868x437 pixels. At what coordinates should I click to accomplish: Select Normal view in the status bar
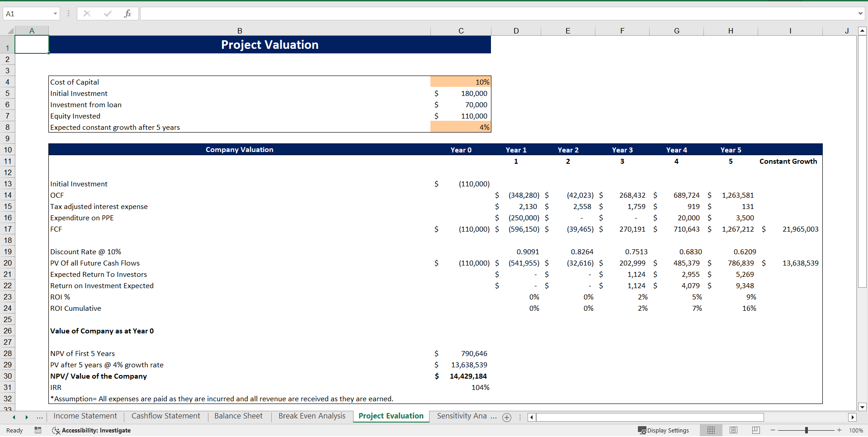711,430
